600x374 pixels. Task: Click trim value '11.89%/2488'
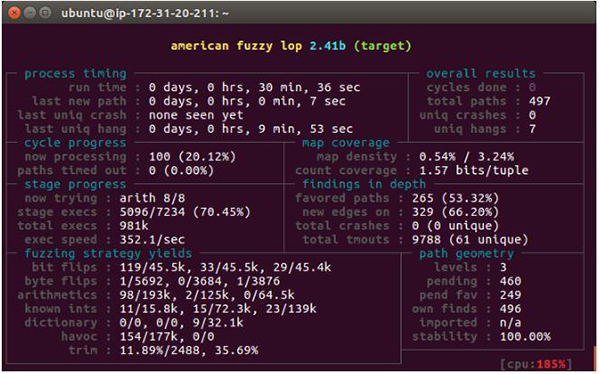click(x=160, y=350)
